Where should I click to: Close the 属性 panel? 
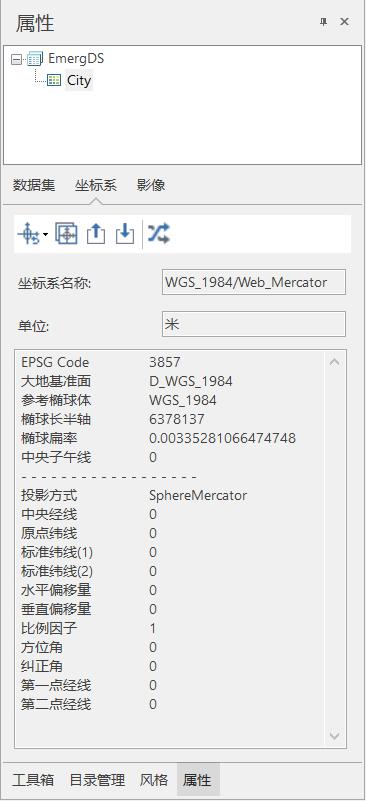point(345,22)
